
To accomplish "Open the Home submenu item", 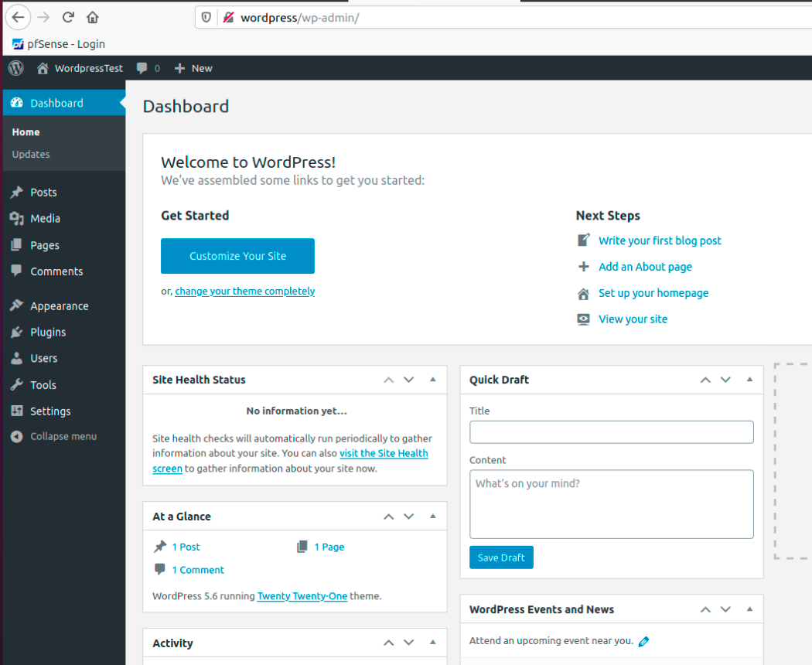I will (x=26, y=132).
